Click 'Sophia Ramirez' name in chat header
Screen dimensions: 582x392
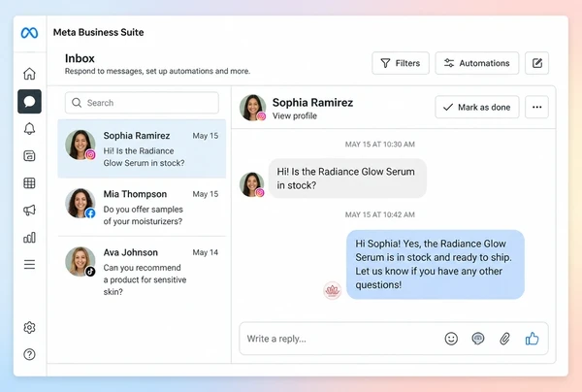point(312,103)
